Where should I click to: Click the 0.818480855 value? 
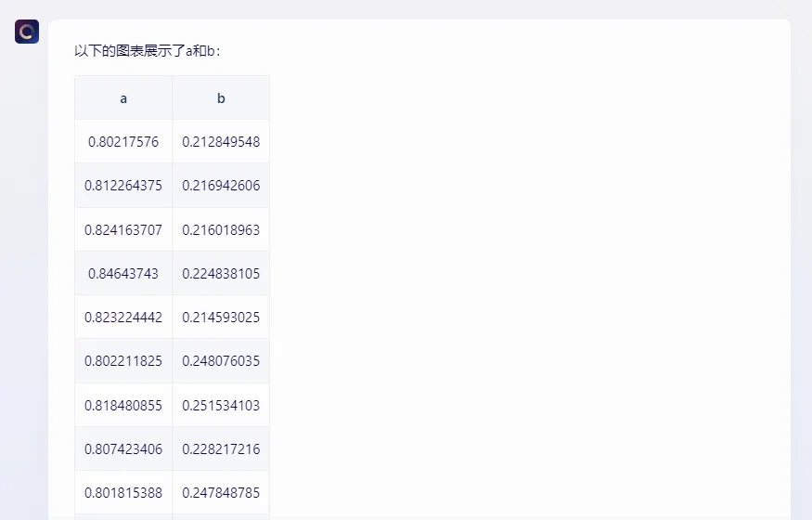click(123, 405)
